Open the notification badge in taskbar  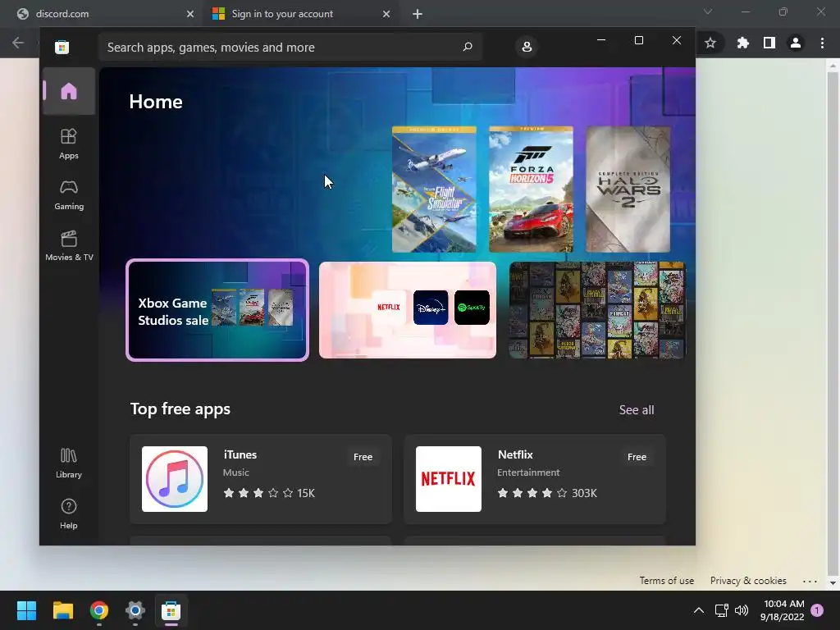point(817,610)
